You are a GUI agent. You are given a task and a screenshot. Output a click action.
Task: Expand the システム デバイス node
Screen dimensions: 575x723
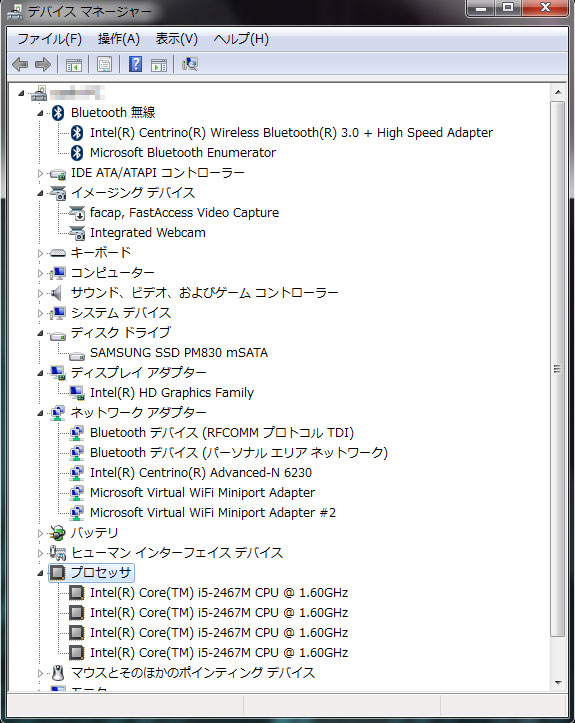point(40,313)
